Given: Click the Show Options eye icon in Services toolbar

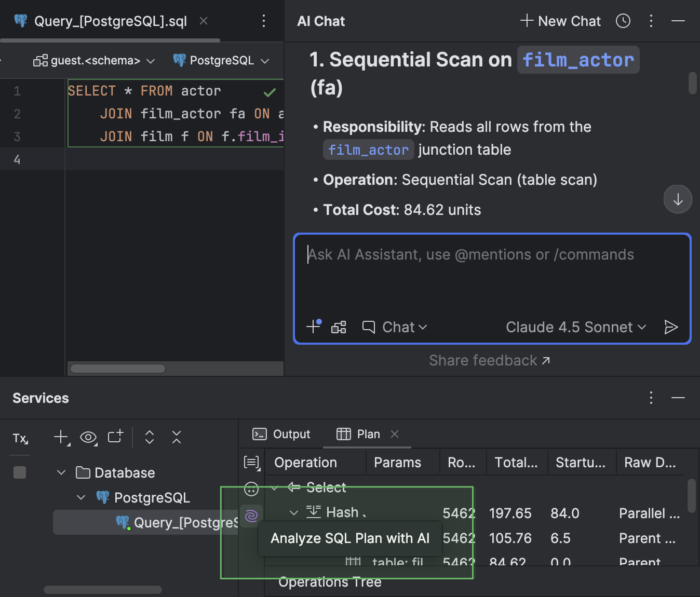Looking at the screenshot, I should [88, 437].
